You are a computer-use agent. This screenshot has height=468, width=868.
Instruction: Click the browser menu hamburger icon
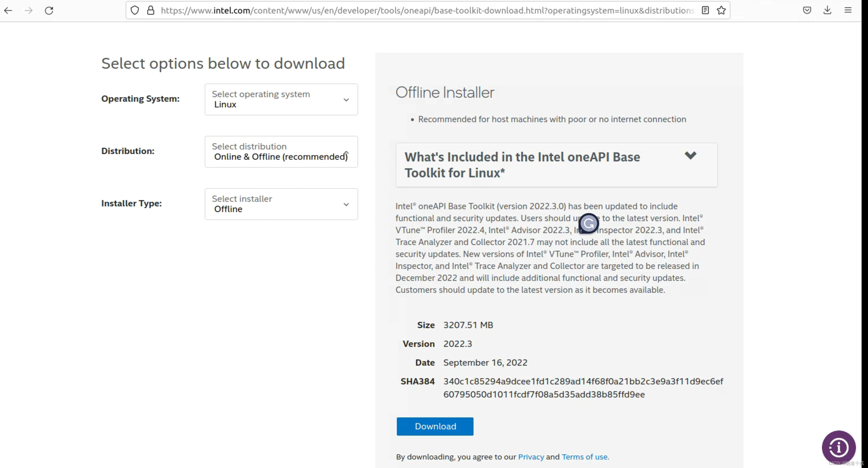point(848,10)
